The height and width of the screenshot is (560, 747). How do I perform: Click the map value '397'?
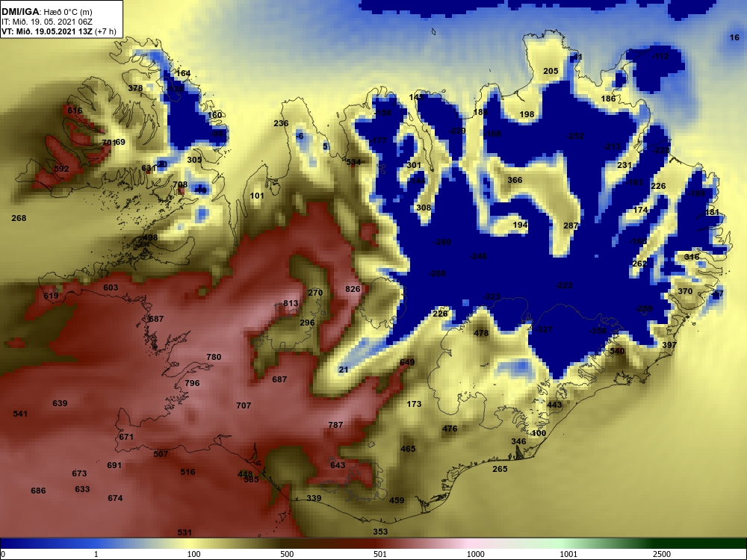(669, 345)
